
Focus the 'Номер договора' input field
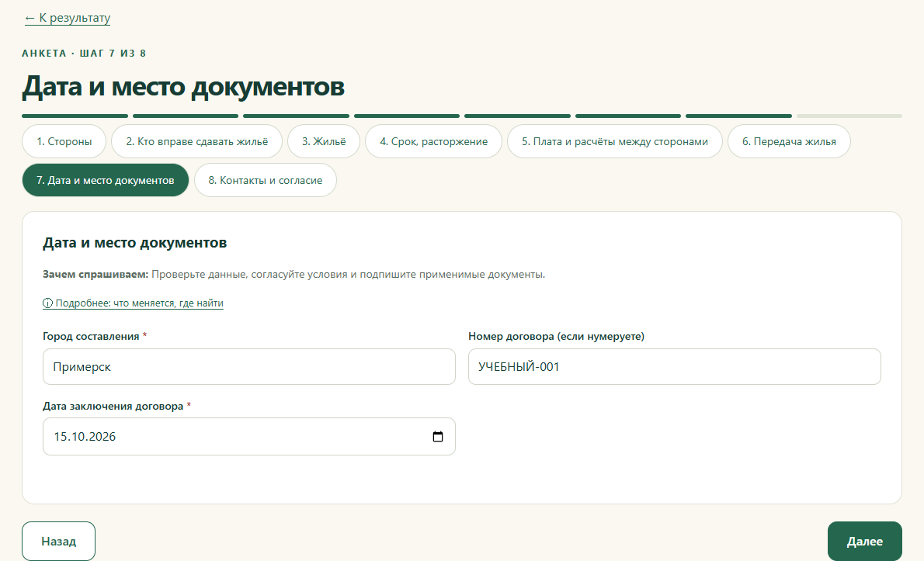[674, 367]
